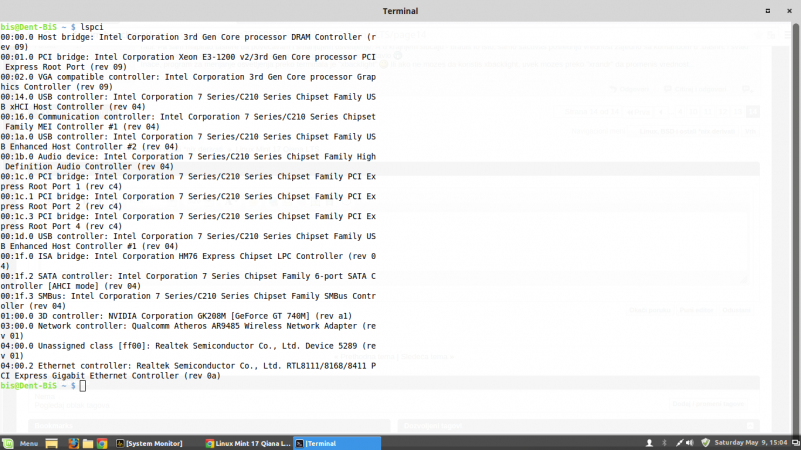Open the user applet in system tray
This screenshot has width=801, height=450.
click(649, 443)
